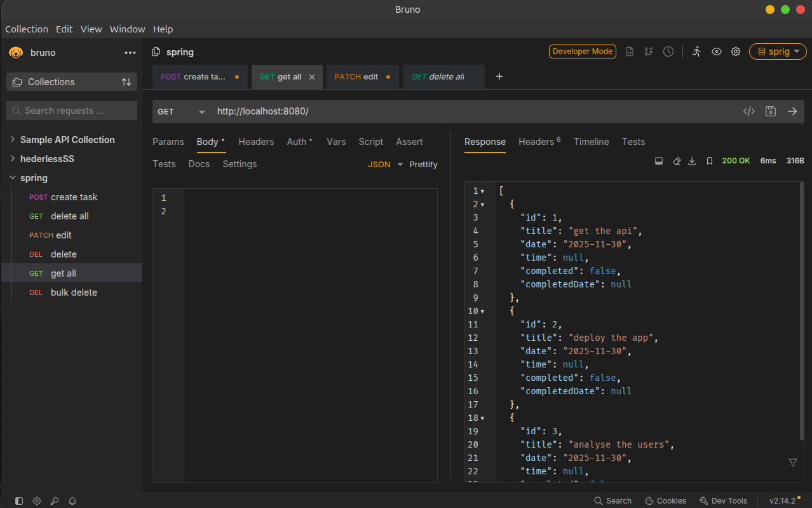Open the Window menu
This screenshot has height=508, width=812.
click(x=127, y=29)
